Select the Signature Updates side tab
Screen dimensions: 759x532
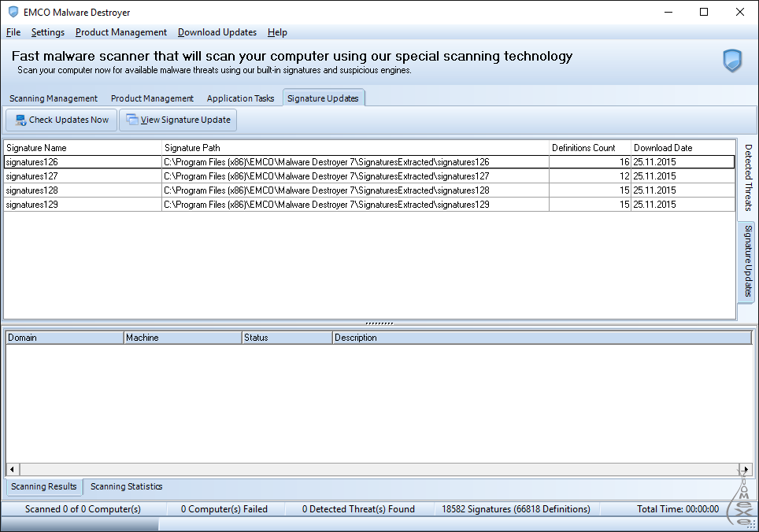click(748, 261)
